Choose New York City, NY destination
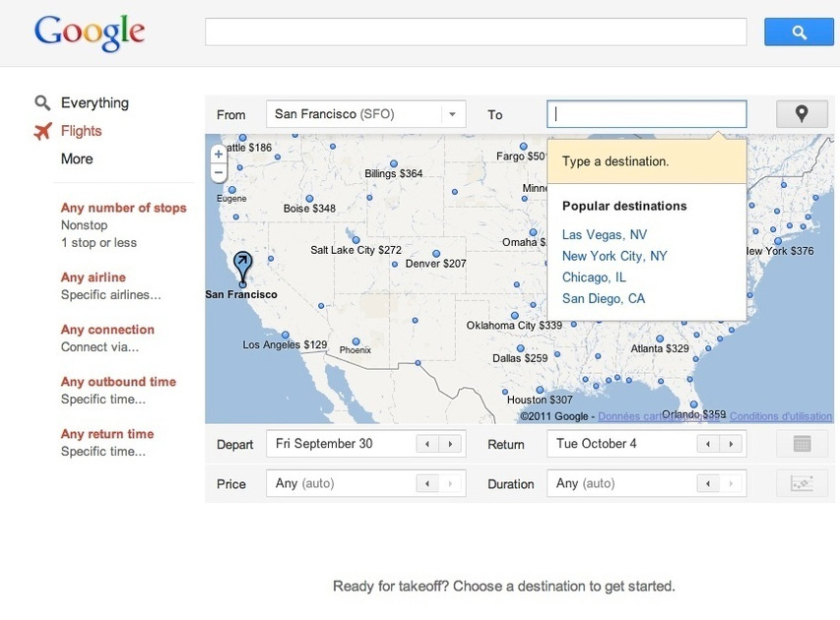The width and height of the screenshot is (840, 620). (614, 256)
